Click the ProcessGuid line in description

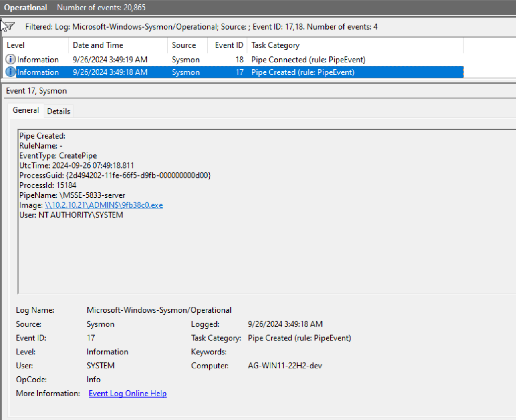(x=115, y=175)
